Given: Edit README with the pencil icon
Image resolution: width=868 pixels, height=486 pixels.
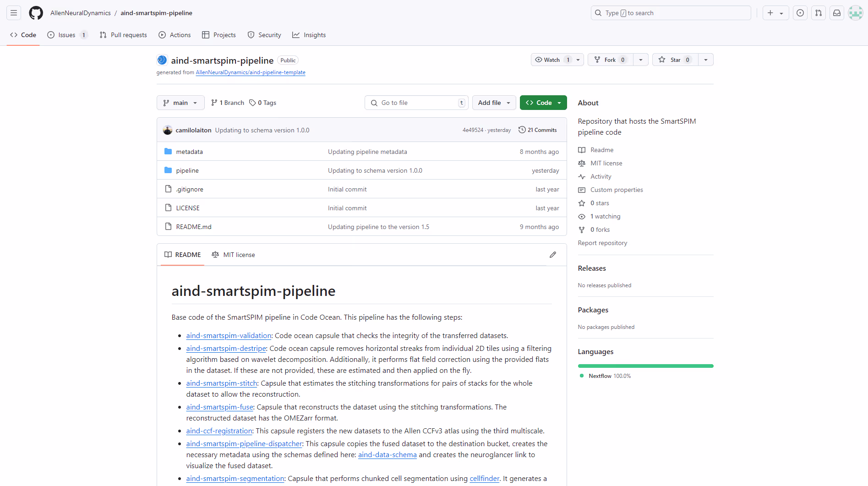Looking at the screenshot, I should coord(553,255).
